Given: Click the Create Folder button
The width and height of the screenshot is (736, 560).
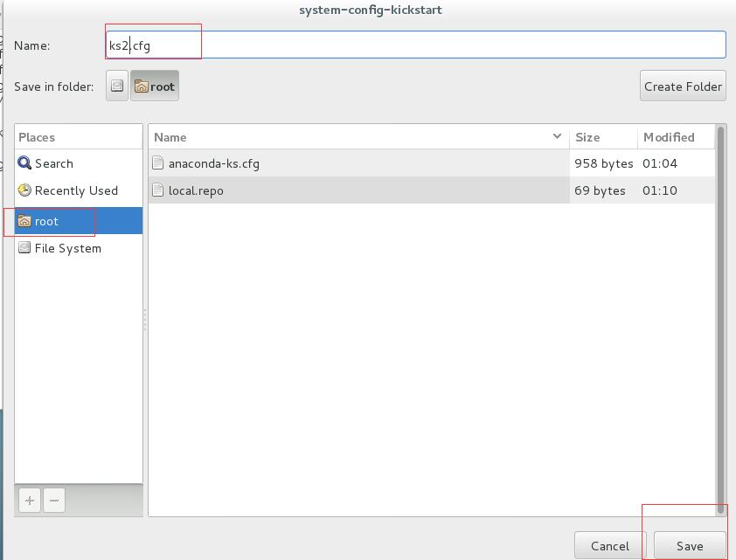Looking at the screenshot, I should pyautogui.click(x=683, y=86).
